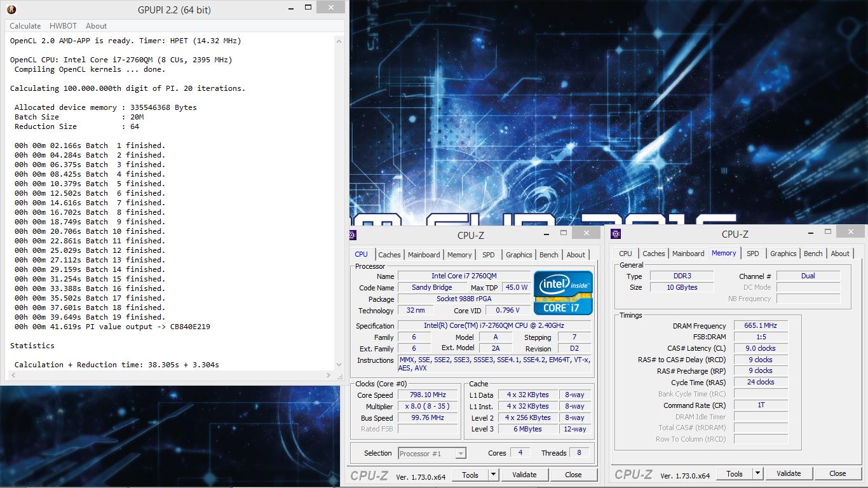This screenshot has height=488, width=868.
Task: Click the Core VID value 0.796 V
Action: click(x=508, y=311)
